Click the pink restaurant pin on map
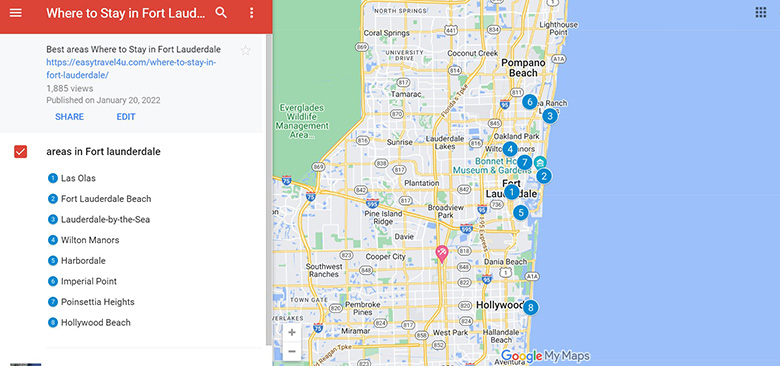Viewport: 780px width, 366px height. 441,254
